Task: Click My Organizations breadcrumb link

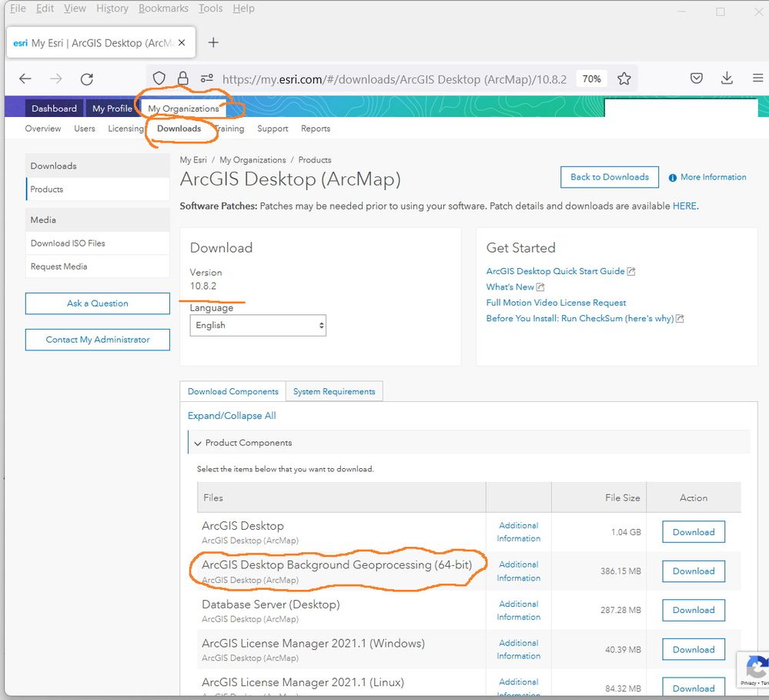Action: 252,160
